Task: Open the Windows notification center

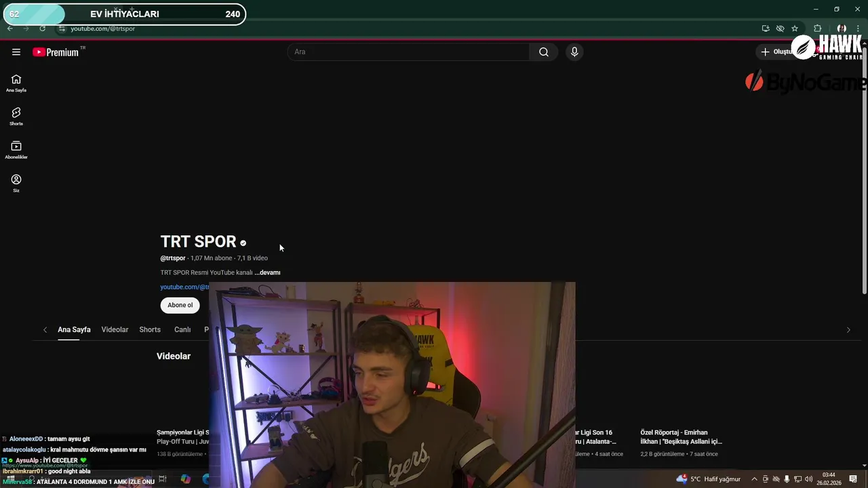Action: click(853, 479)
